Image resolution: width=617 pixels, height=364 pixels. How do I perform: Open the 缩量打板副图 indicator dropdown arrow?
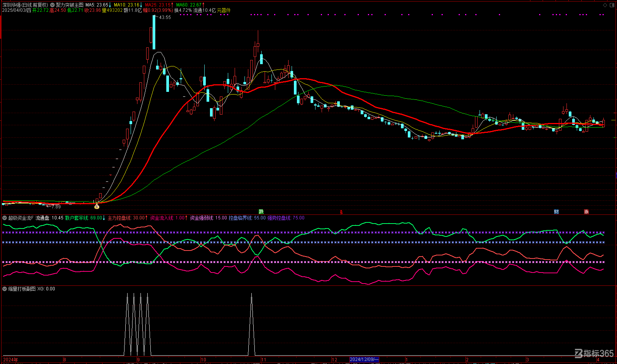click(x=5, y=289)
